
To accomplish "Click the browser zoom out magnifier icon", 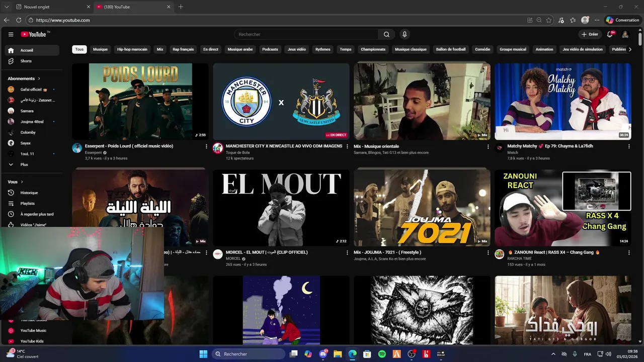I will (539, 20).
